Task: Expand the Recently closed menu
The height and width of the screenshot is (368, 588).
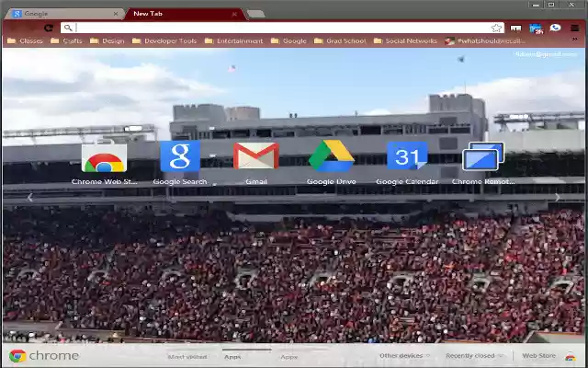Action: [x=474, y=356]
